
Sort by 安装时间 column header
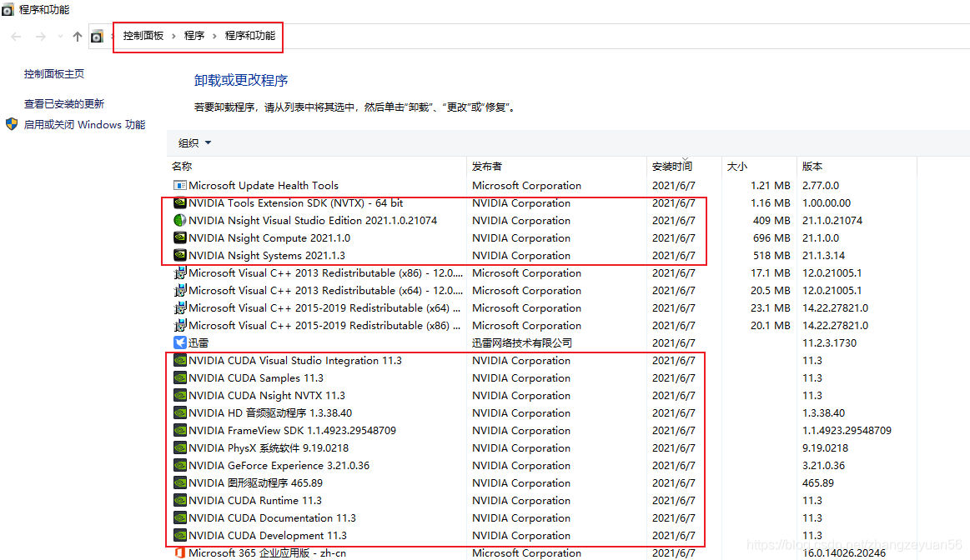(672, 167)
